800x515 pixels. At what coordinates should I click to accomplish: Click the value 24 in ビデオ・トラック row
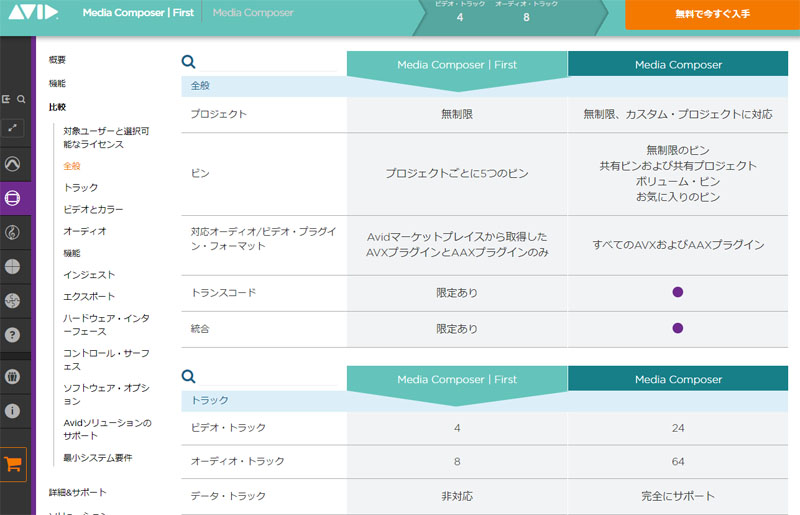678,428
